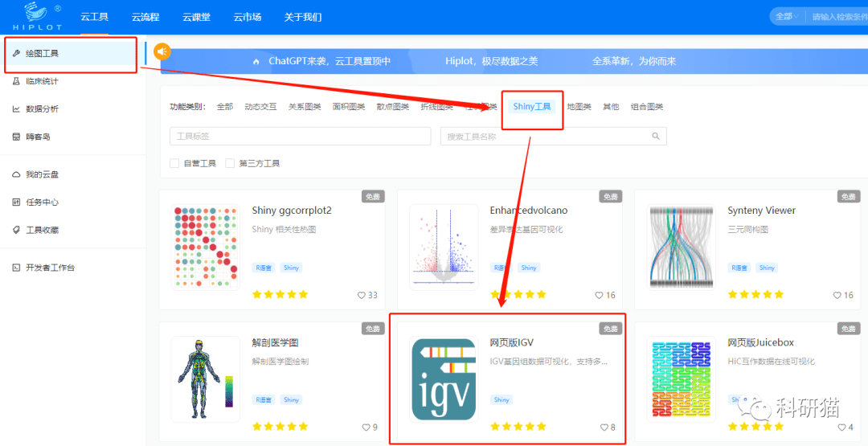Expand the 全部 search scope dropdown

[786, 16]
